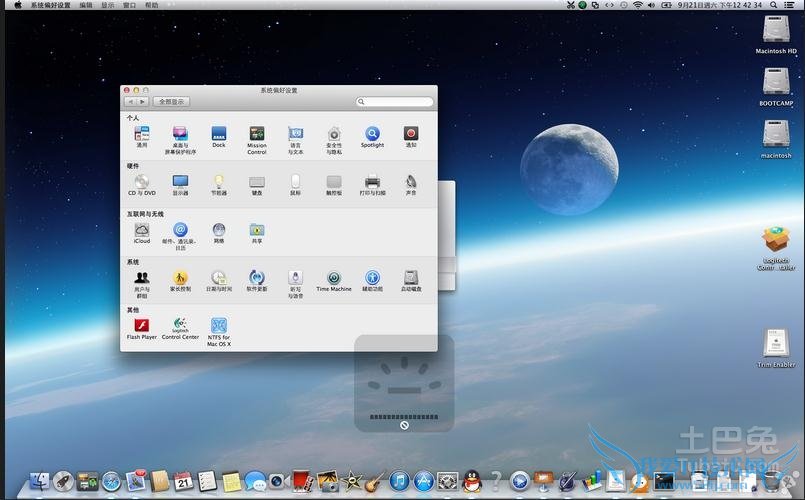Screen dimensions: 805x500
Task: Open iCloud settings
Action: [142, 230]
